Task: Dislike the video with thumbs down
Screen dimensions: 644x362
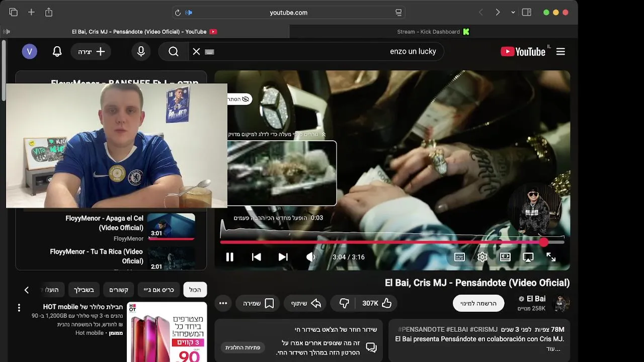Action: [344, 303]
